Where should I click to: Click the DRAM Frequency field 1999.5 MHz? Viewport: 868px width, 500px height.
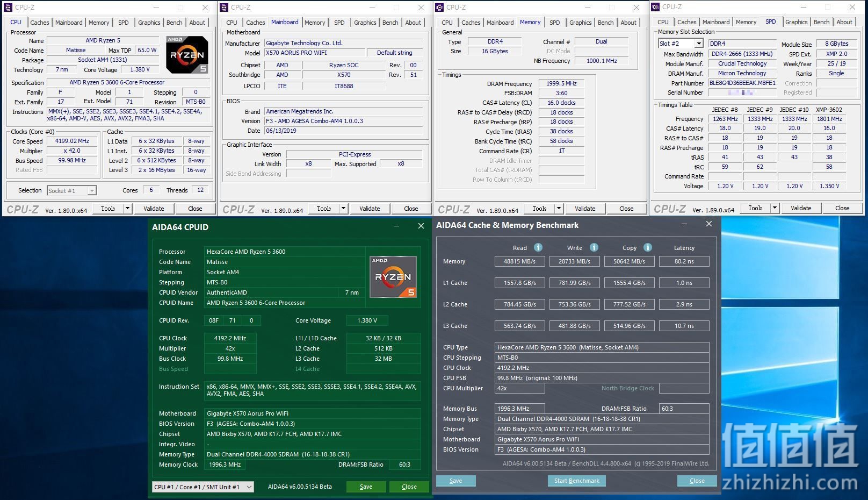point(561,84)
